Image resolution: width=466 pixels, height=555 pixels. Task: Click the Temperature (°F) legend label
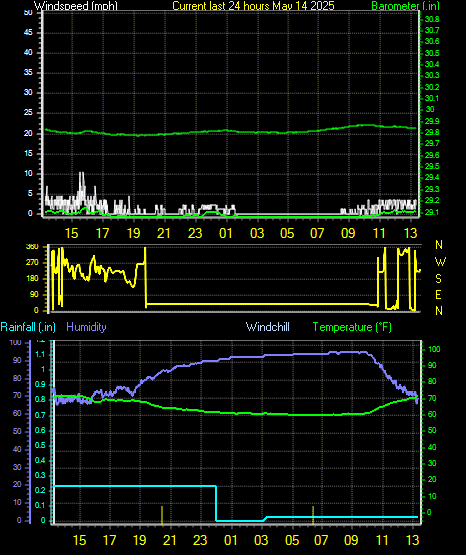point(352,327)
